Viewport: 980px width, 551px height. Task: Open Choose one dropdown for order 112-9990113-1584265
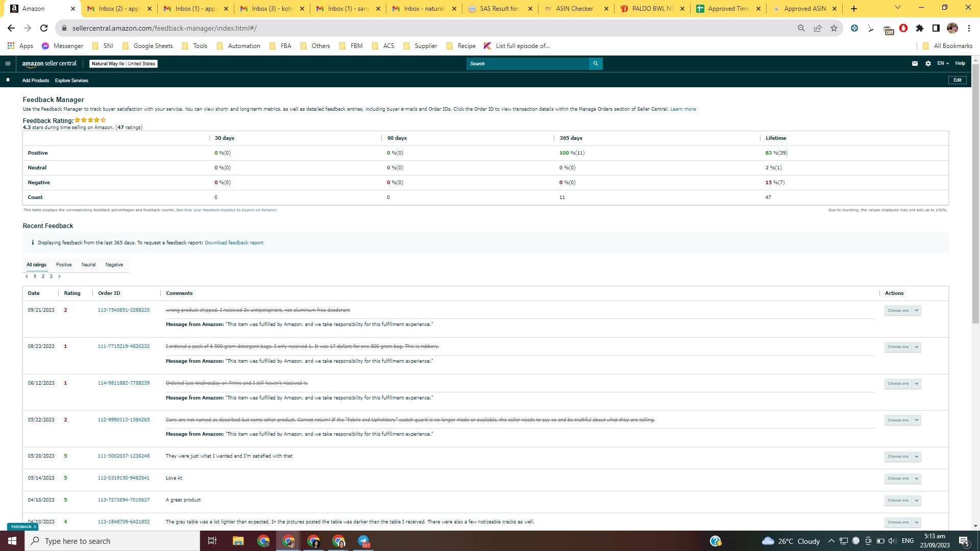coord(902,420)
